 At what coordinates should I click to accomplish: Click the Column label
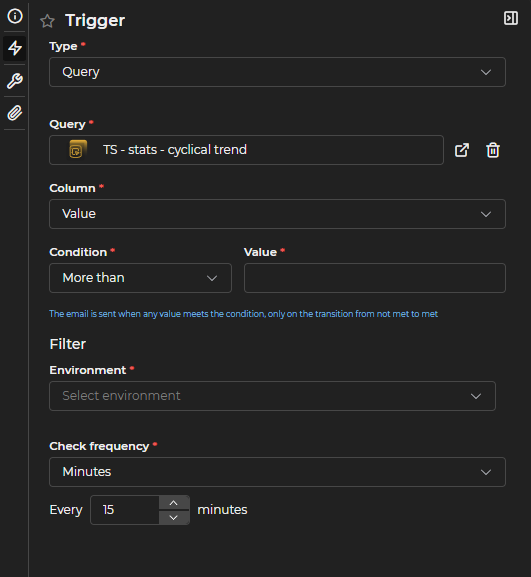(x=72, y=188)
